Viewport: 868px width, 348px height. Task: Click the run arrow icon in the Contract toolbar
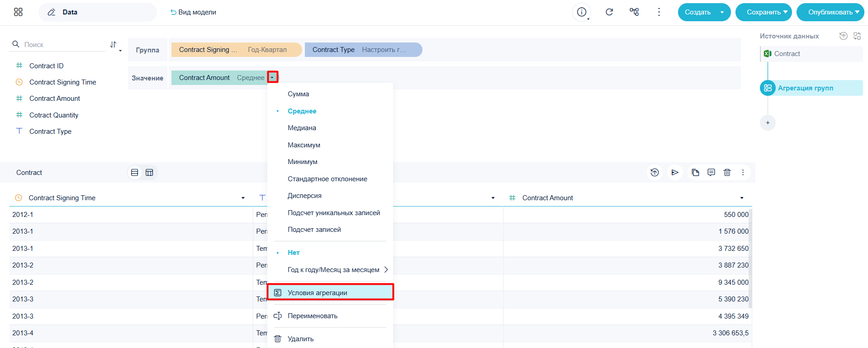[675, 172]
